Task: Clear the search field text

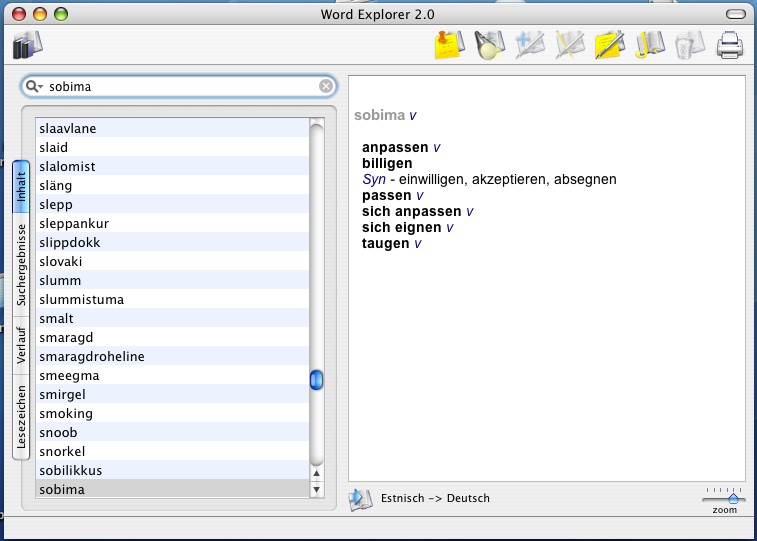Action: point(326,86)
